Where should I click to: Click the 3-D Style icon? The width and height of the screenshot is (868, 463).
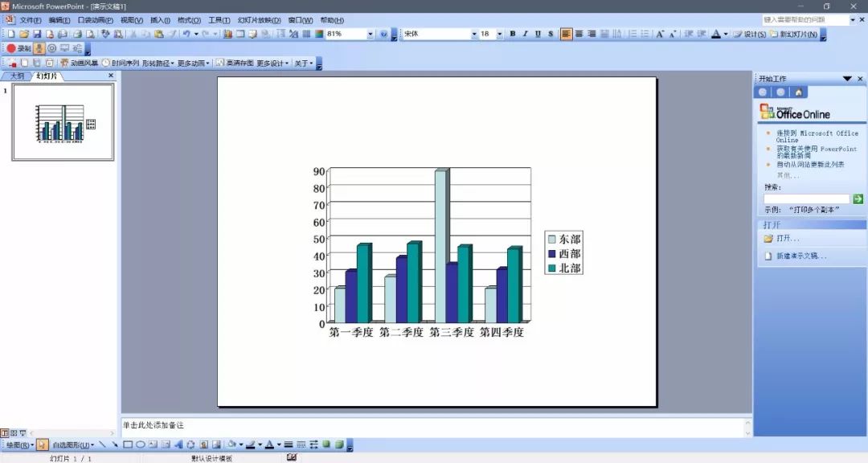tap(339, 445)
